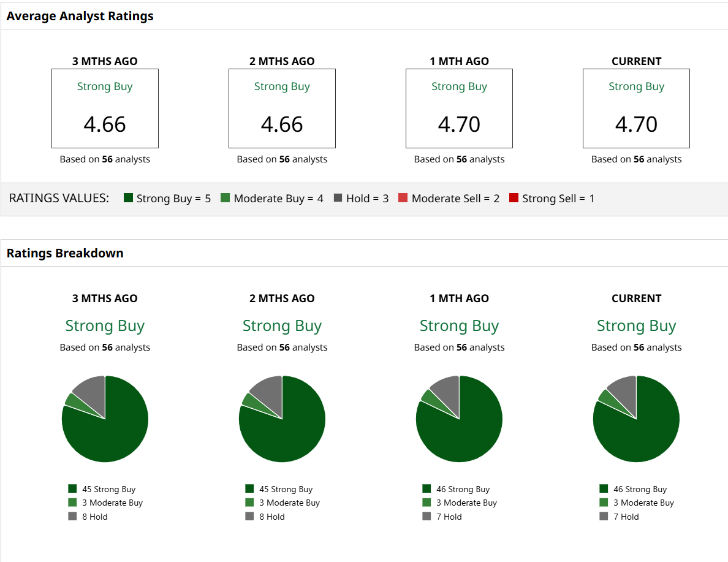Click the 3 MTHS AGO pie chart
Image resolution: width=728 pixels, height=562 pixels.
click(105, 419)
